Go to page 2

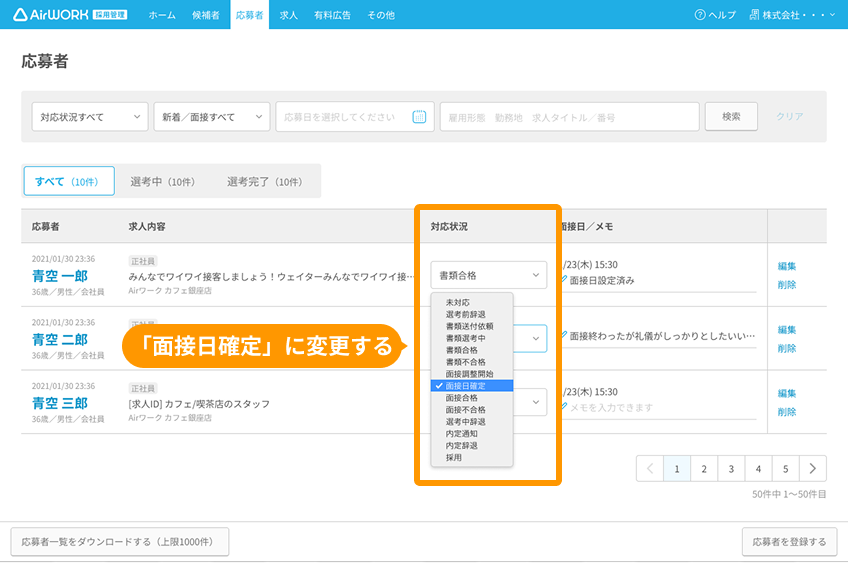coord(704,468)
